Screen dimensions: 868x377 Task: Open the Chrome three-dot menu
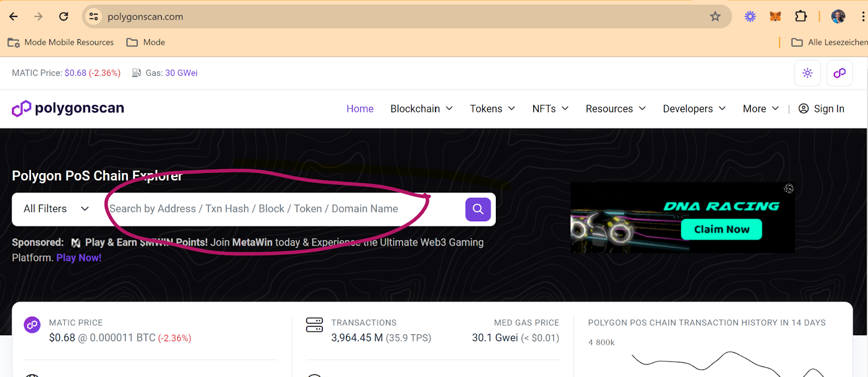863,16
